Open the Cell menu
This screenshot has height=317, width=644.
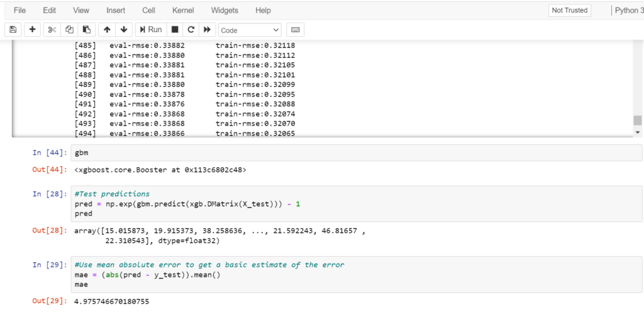148,10
